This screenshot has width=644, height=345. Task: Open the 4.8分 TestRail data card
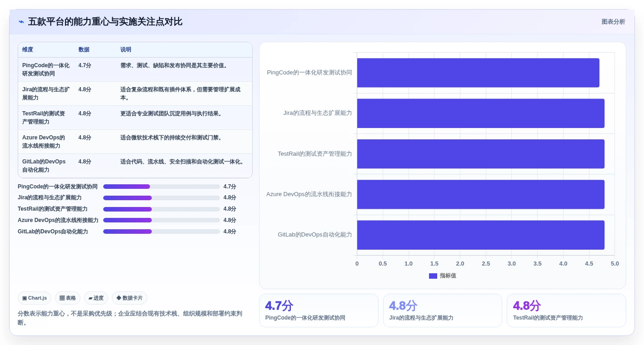pyautogui.click(x=566, y=310)
